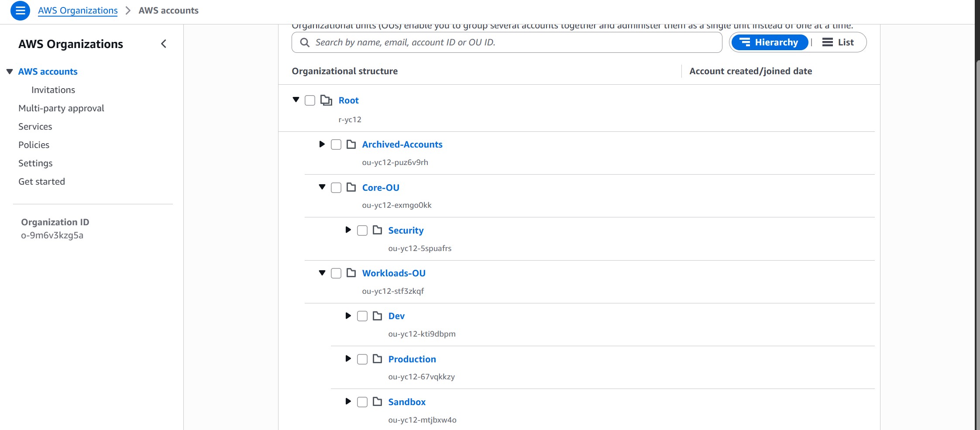980x430 pixels.
Task: Click the search magnifier icon
Action: [x=305, y=42]
